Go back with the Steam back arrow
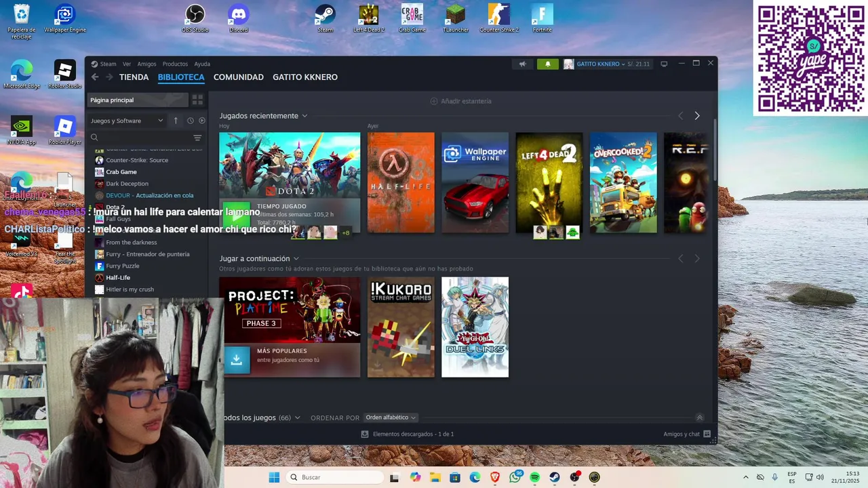The width and height of the screenshot is (868, 488). (x=95, y=77)
